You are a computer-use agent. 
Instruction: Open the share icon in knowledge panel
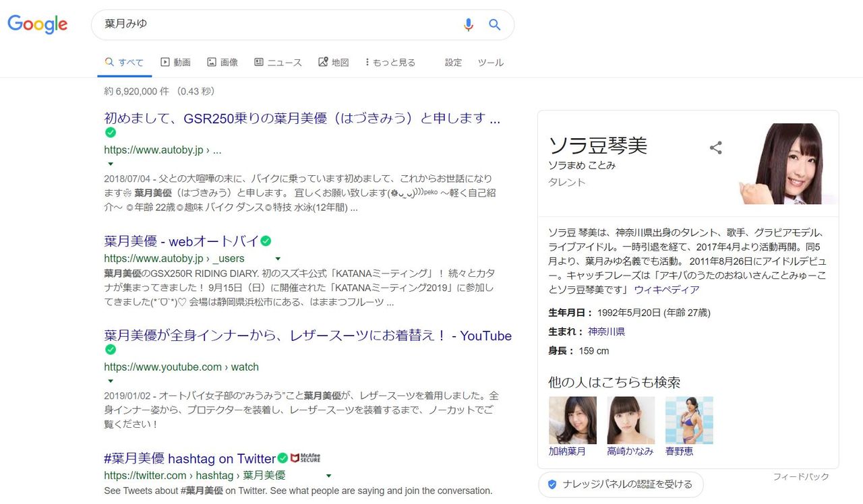point(716,148)
